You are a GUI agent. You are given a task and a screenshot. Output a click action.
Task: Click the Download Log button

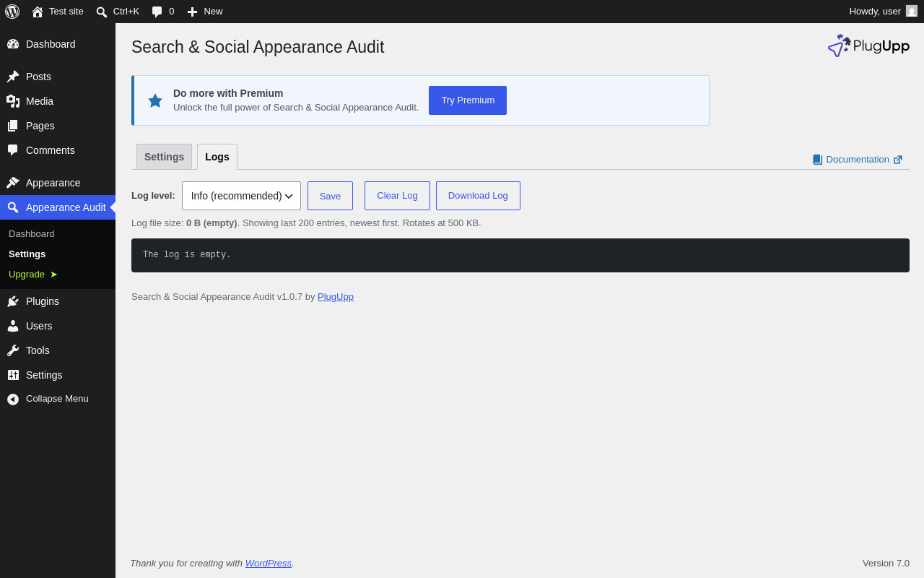tap(478, 196)
